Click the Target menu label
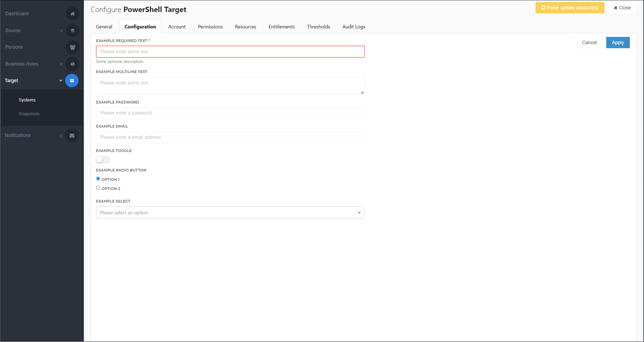 11,81
